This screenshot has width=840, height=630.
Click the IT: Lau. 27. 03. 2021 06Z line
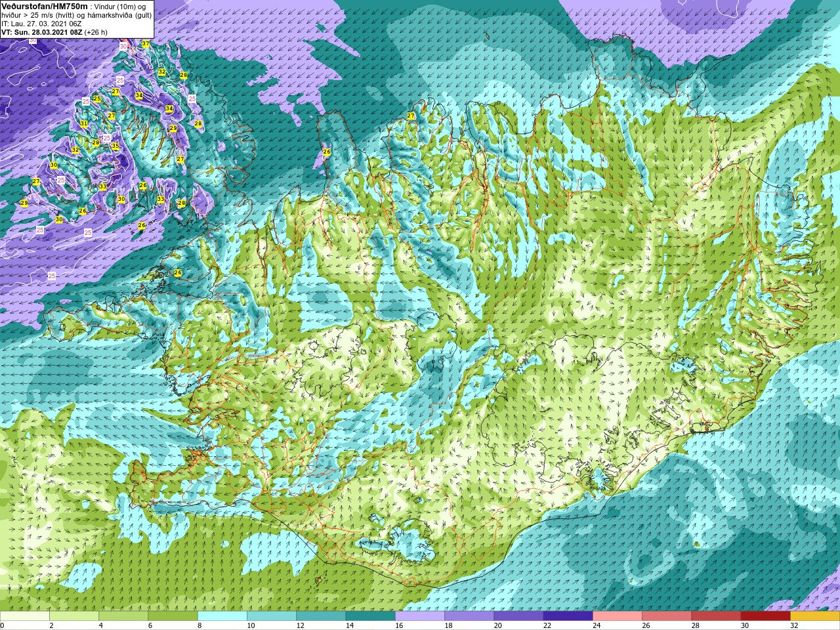pyautogui.click(x=41, y=24)
